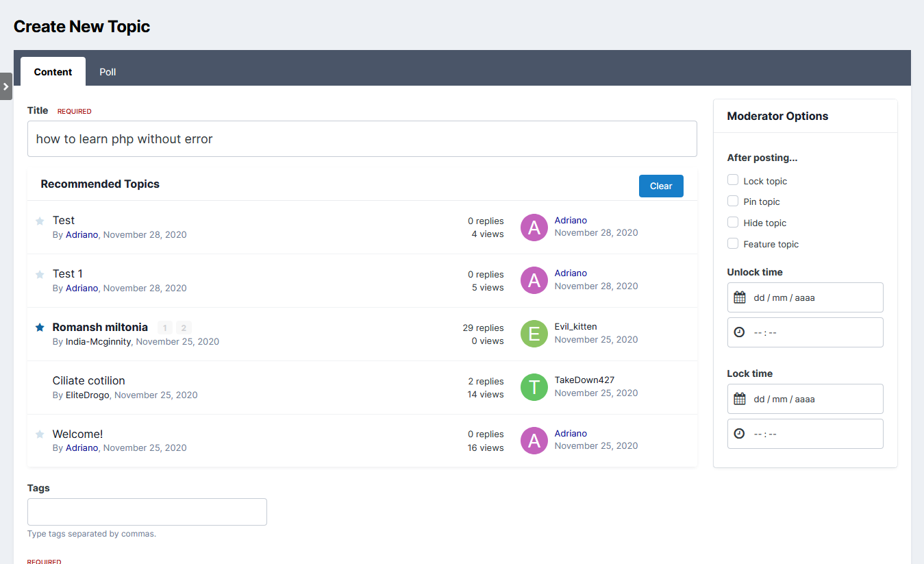Open the Unlock time calendar picker icon
This screenshot has width=924, height=564.
tap(740, 297)
